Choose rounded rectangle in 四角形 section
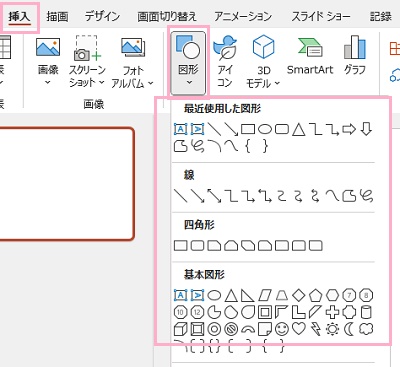The image size is (400, 367). click(197, 246)
